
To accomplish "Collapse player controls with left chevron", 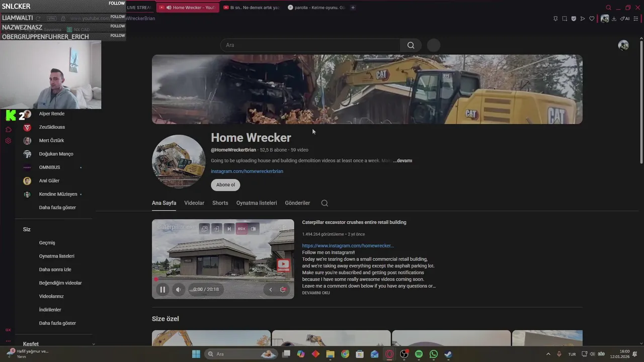I will click(270, 290).
